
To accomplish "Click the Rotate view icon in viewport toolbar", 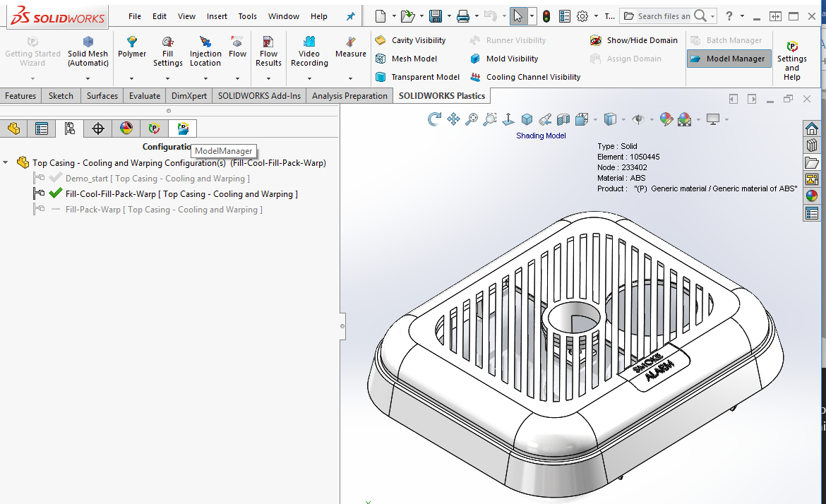I will tap(434, 119).
